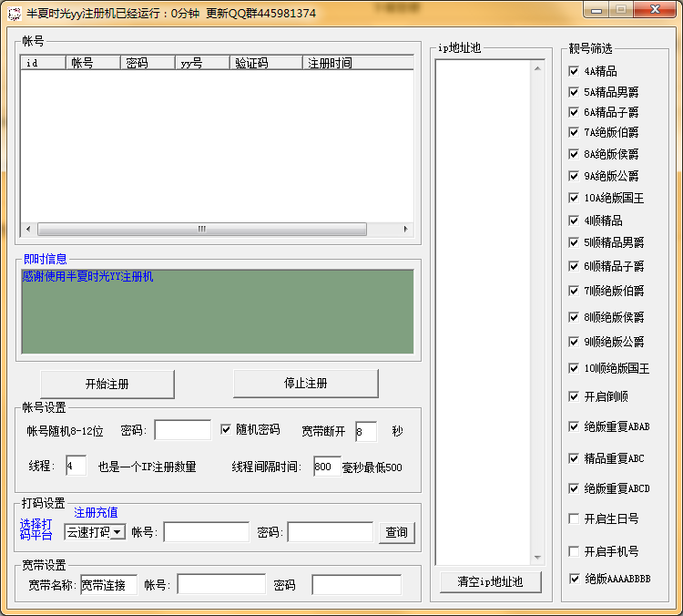683x616 pixels.
Task: Enable the 开启生日号 checkbox
Action: tap(574, 518)
